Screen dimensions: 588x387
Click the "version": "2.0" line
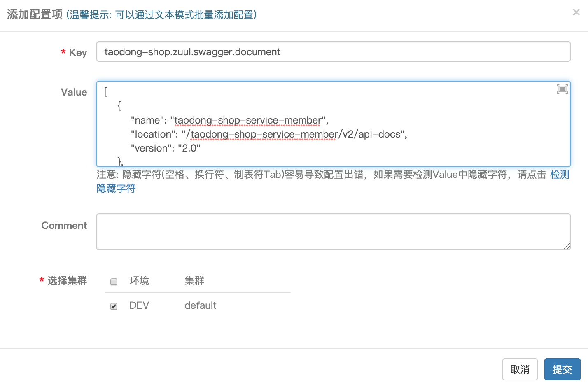point(166,148)
